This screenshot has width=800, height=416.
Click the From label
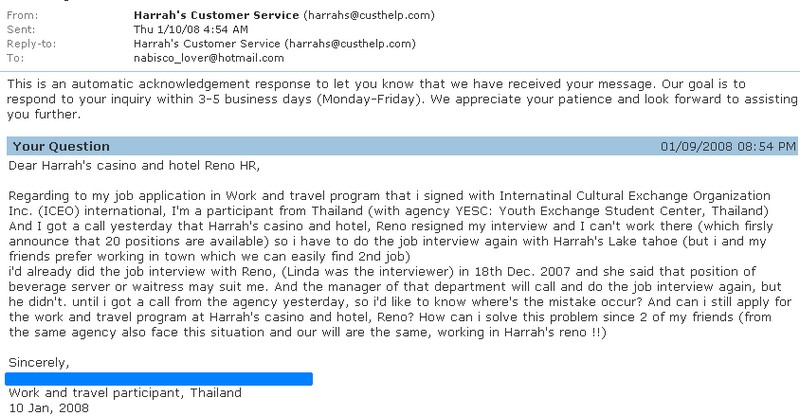pos(22,15)
